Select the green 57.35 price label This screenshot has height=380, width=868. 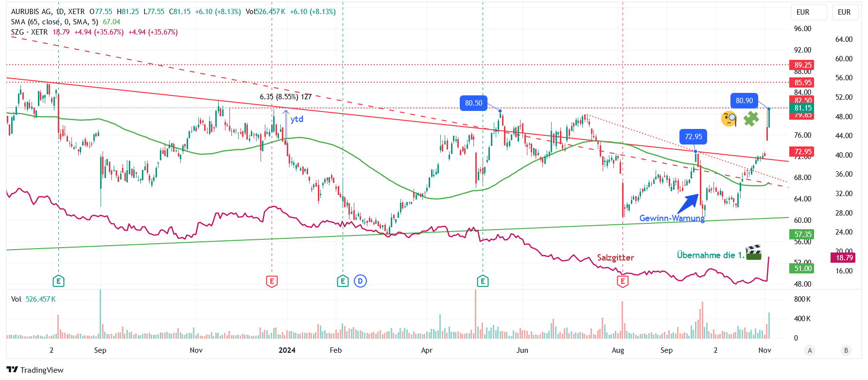click(802, 234)
